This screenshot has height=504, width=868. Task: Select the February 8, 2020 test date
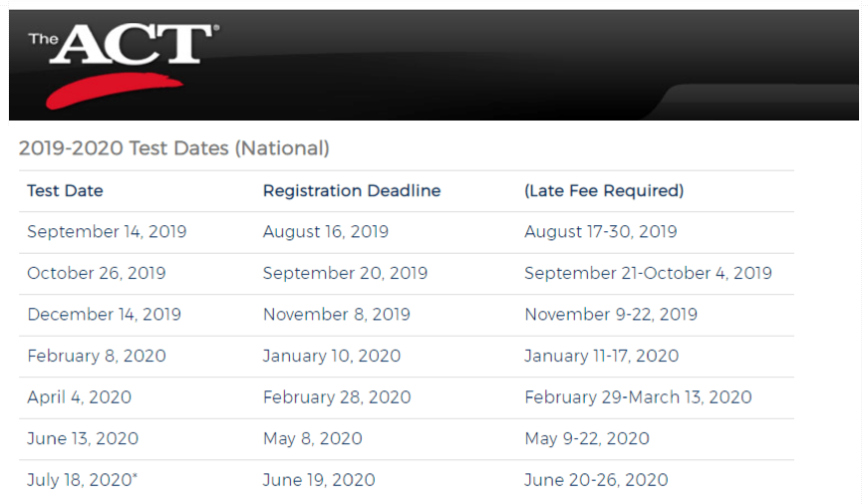pos(97,356)
